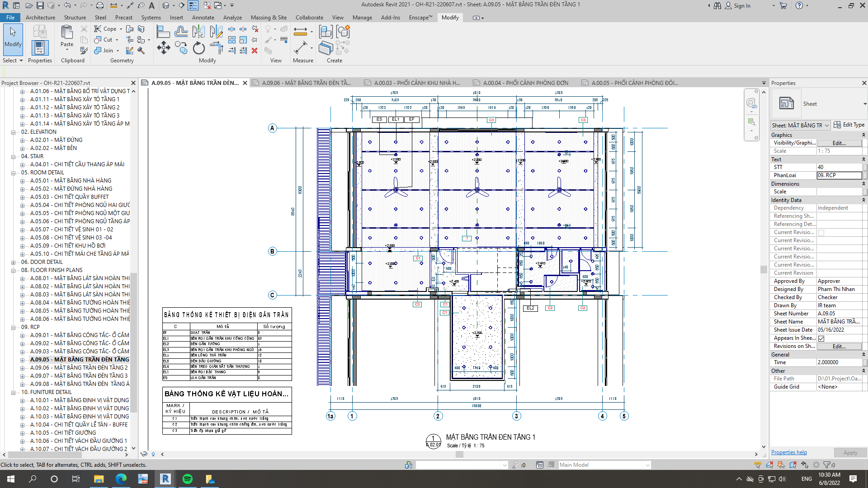Click Edit button for Visibility/Graphics Overrides
868x488 pixels.
(839, 143)
